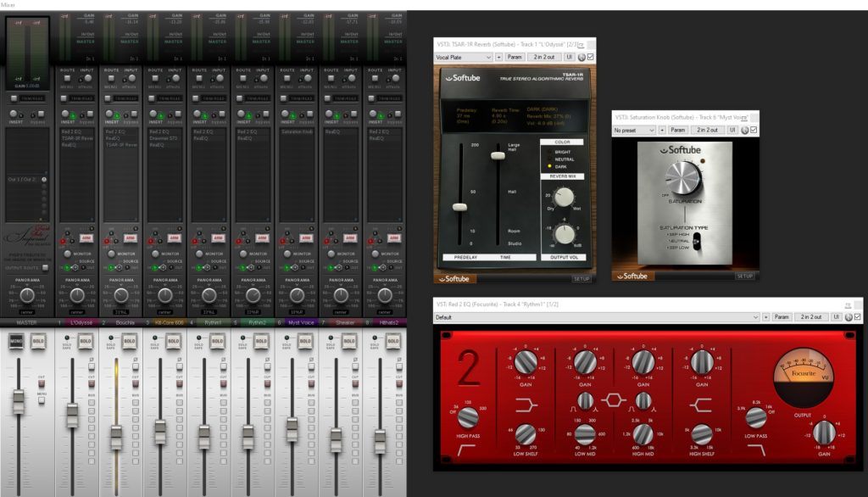Toggle the Saturation Knob plugin enable checkbox
Screen dimensions: 868x497
(x=754, y=131)
